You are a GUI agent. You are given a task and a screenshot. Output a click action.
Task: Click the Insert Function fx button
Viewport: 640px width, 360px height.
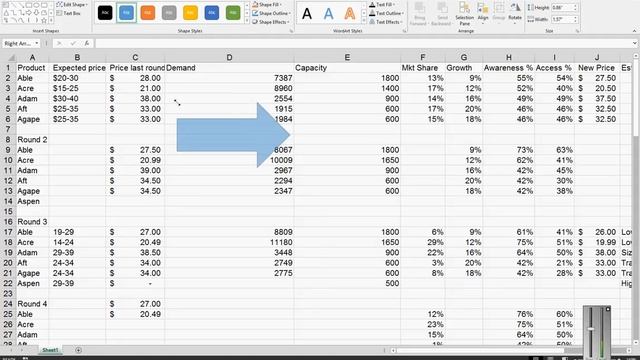pos(87,43)
